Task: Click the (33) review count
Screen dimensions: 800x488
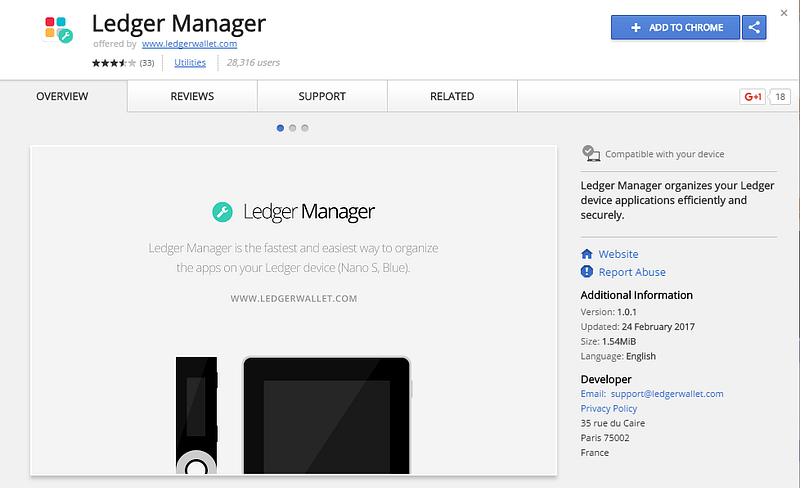Action: click(x=147, y=63)
